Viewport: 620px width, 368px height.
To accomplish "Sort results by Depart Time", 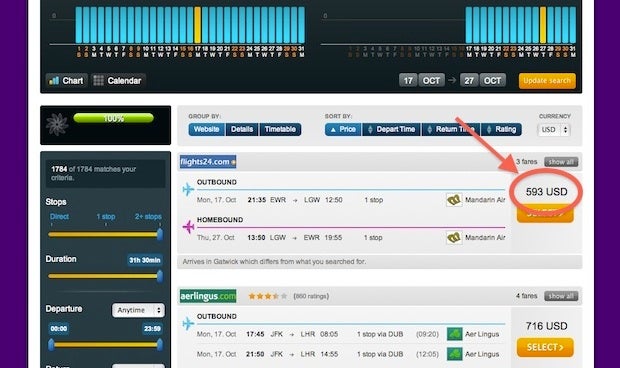I will (391, 129).
